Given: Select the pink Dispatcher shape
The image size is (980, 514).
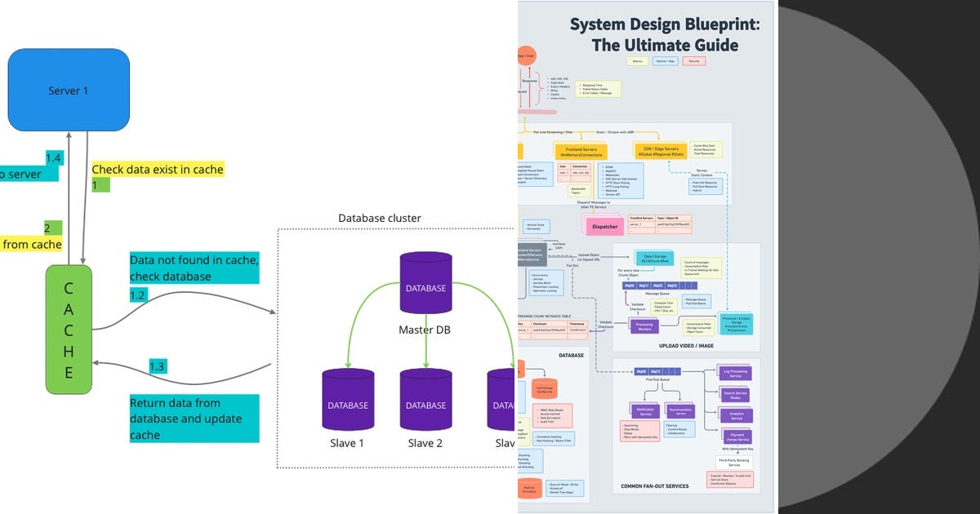Looking at the screenshot, I should coord(604,227).
